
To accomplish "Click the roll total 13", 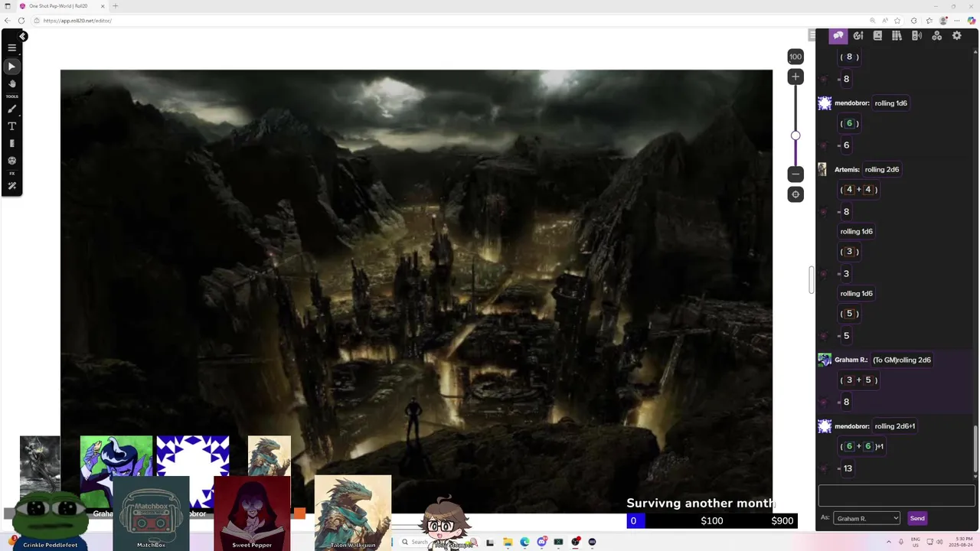I will pos(848,468).
